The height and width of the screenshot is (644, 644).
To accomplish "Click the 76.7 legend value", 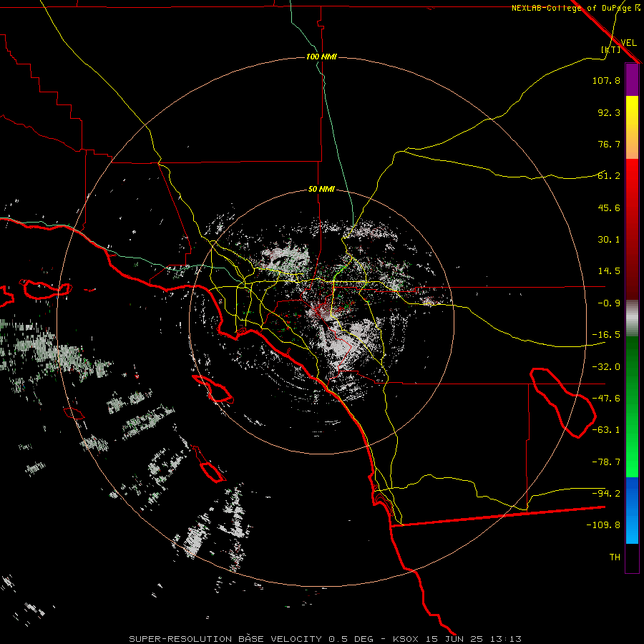I will point(609,144).
